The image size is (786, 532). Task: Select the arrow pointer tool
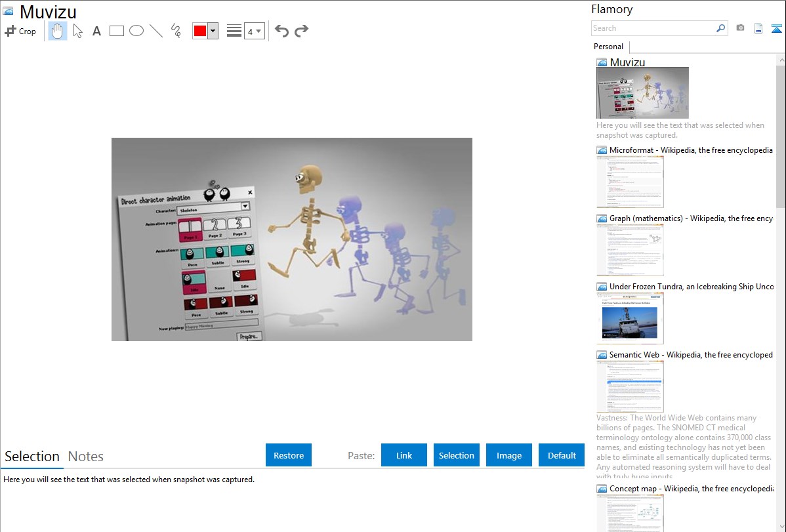[77, 31]
